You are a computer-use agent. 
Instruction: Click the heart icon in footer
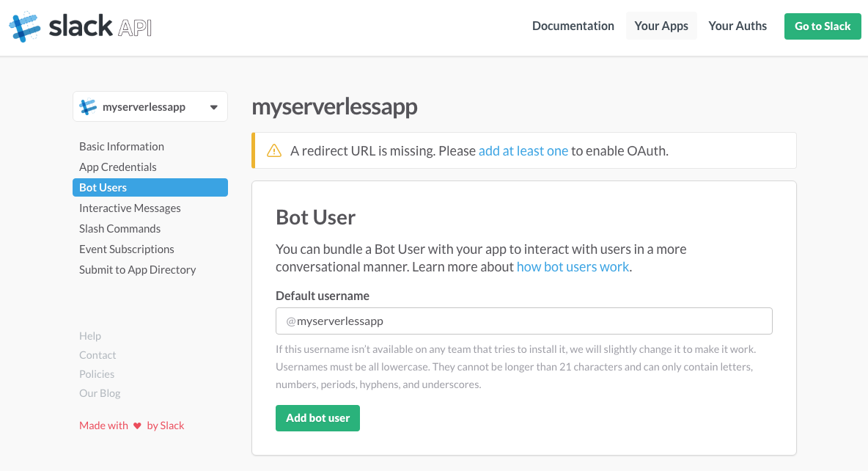(x=137, y=426)
